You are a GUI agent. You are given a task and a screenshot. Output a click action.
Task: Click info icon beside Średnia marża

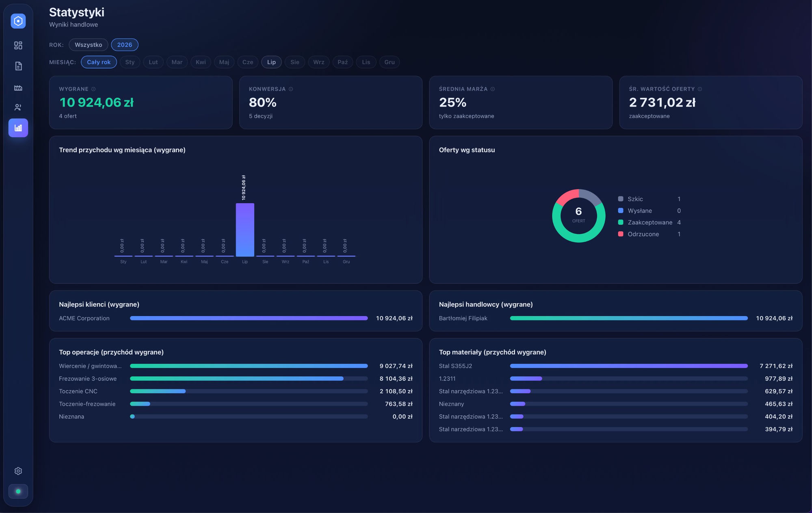[493, 89]
